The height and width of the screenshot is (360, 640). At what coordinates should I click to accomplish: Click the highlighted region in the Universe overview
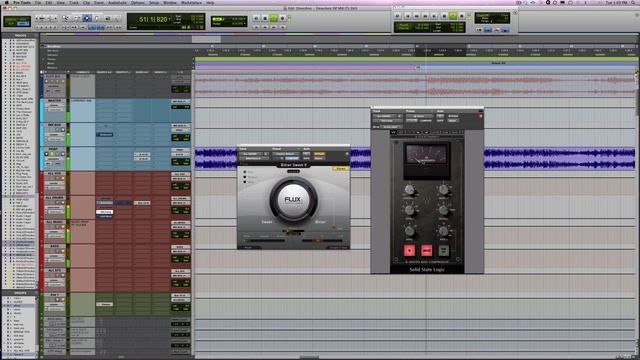click(206, 39)
